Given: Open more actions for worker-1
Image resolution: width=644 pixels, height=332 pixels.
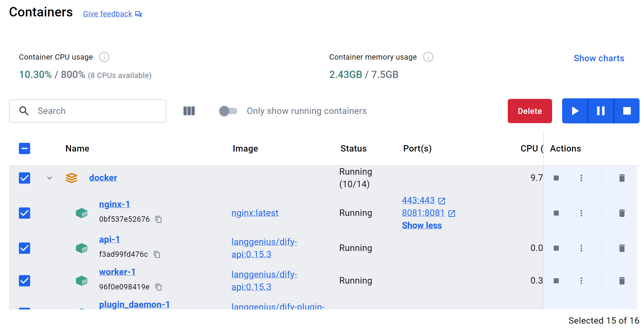Looking at the screenshot, I should pos(581,281).
